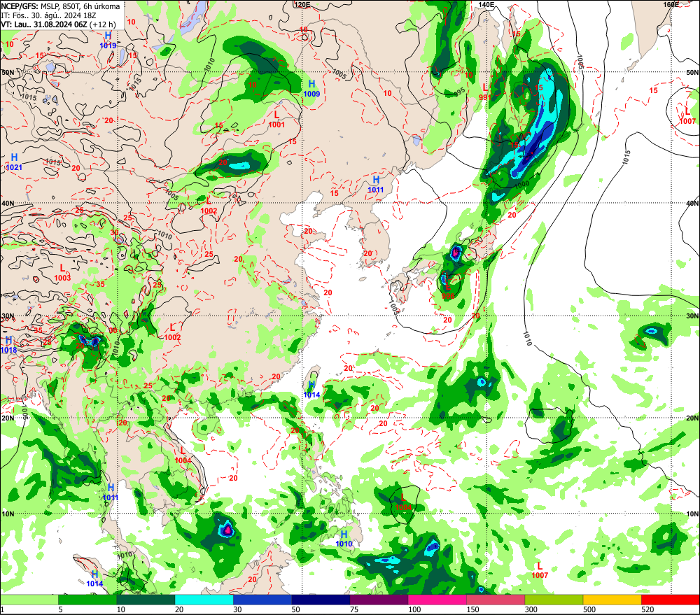Screen dimensions: 700x615
Task: Click the olive 300–500 mm legend swatch
Action: (554, 600)
